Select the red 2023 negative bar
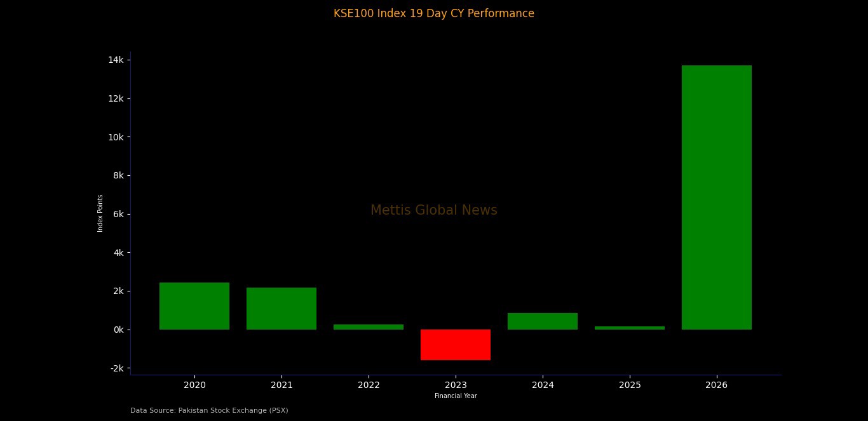This screenshot has height=421, width=868. point(455,345)
